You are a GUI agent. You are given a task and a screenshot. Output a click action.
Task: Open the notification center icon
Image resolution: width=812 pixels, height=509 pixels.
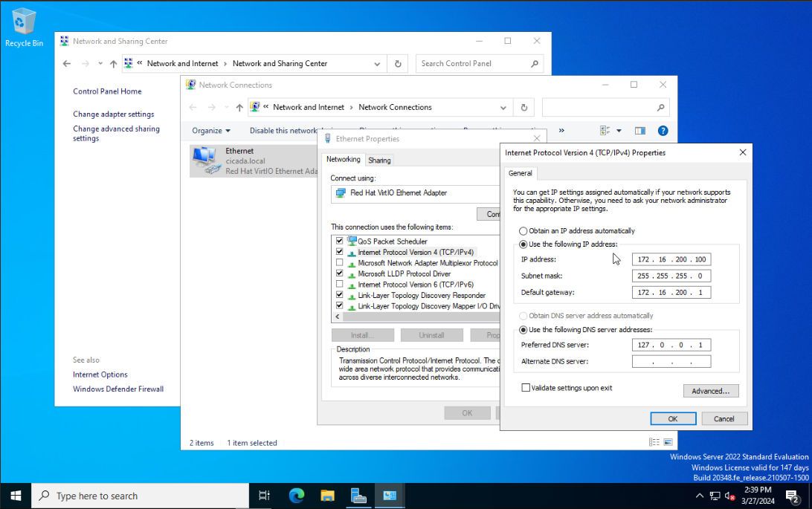(793, 496)
